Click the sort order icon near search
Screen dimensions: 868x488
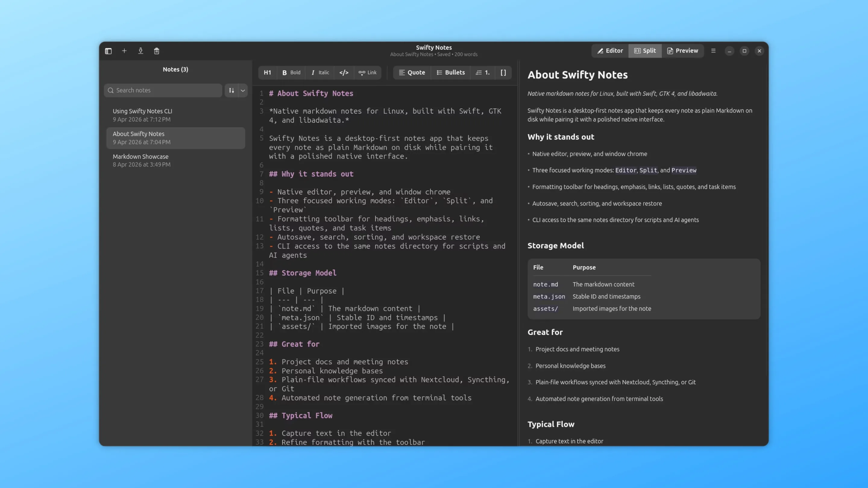tap(231, 90)
